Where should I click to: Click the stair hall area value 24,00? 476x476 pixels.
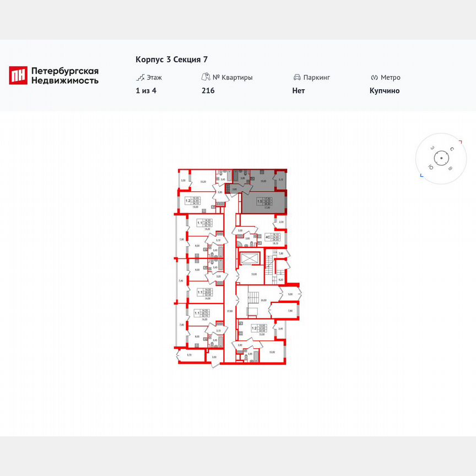[263, 300]
